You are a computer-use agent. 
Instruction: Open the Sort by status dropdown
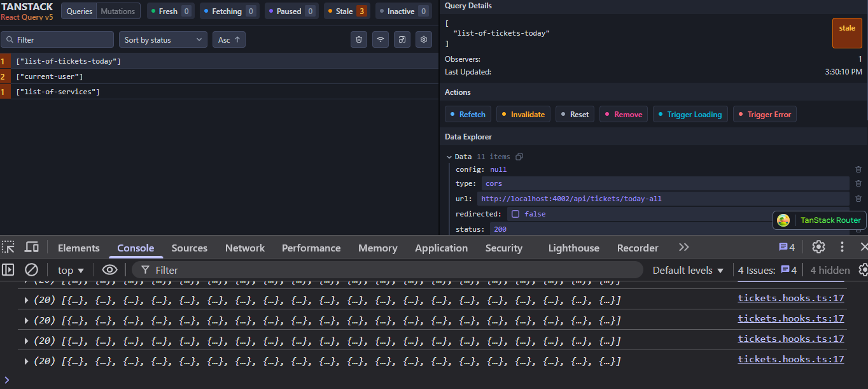163,39
